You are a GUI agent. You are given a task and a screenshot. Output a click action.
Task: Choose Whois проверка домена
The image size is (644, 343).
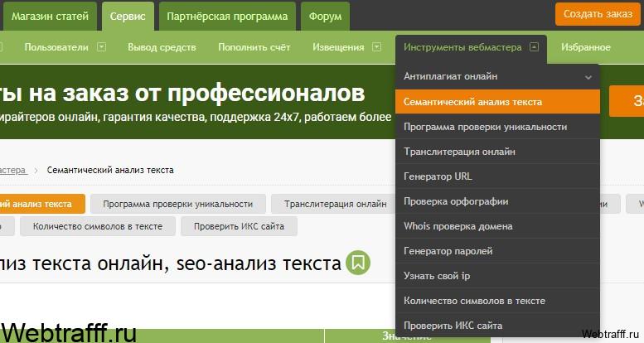(x=497, y=226)
